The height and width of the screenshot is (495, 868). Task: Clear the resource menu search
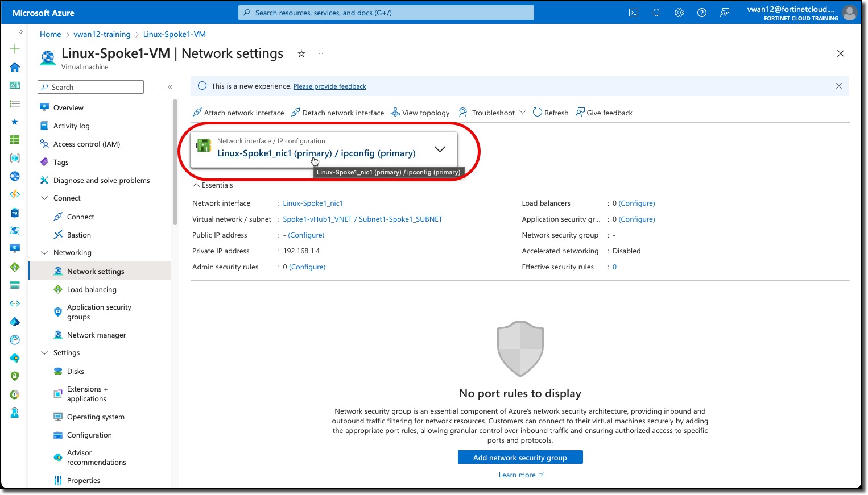(152, 87)
